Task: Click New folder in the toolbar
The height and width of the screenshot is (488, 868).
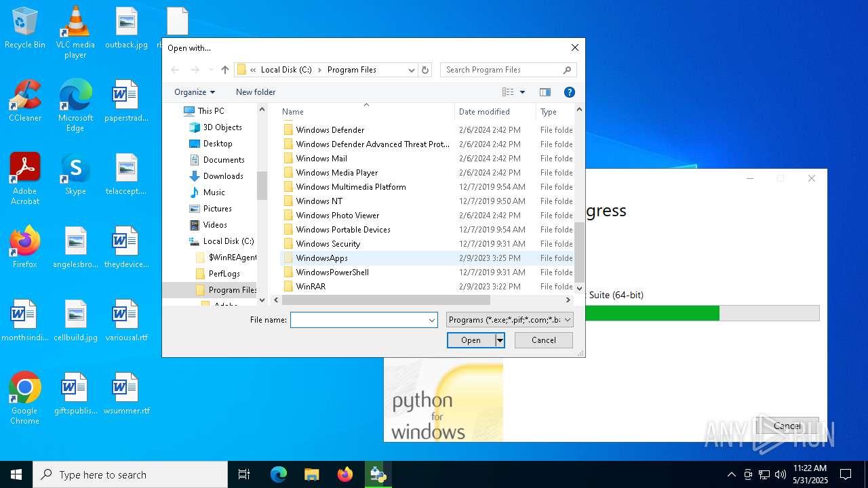Action: click(x=256, y=92)
